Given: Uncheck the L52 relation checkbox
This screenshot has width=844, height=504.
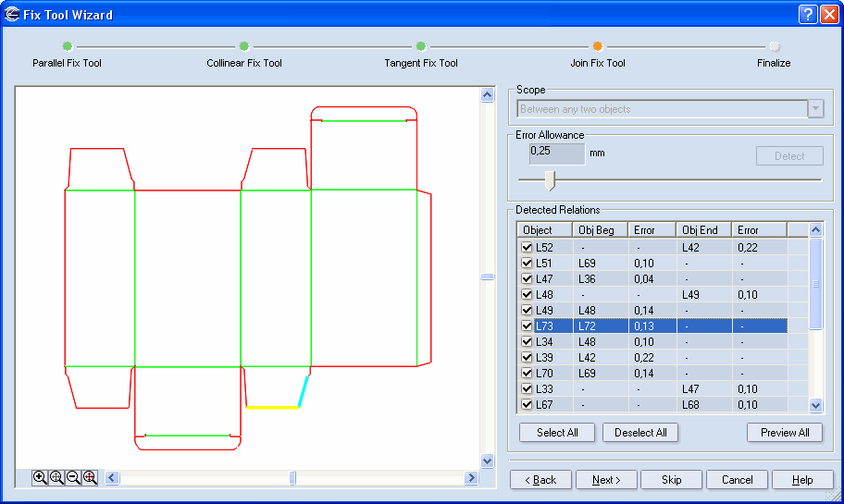Looking at the screenshot, I should click(x=527, y=248).
